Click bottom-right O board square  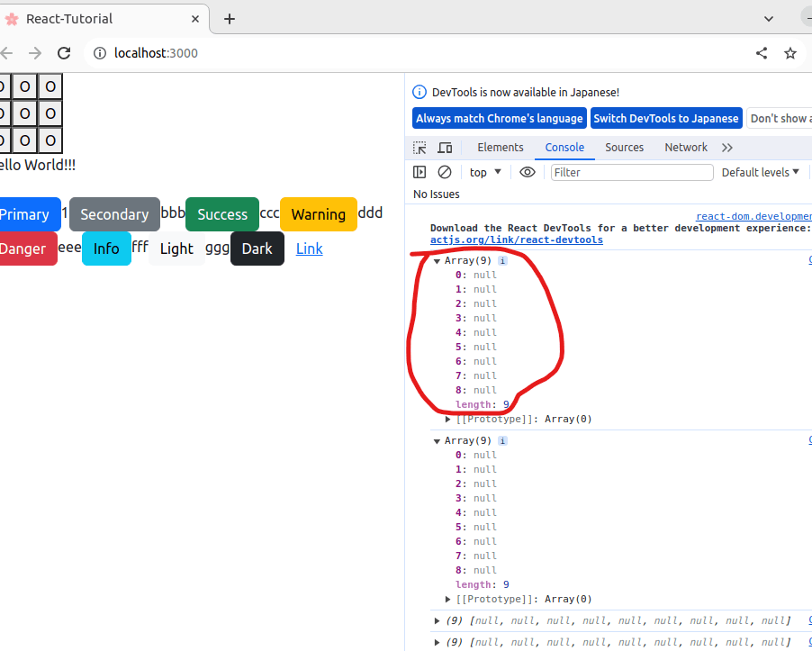tap(50, 140)
